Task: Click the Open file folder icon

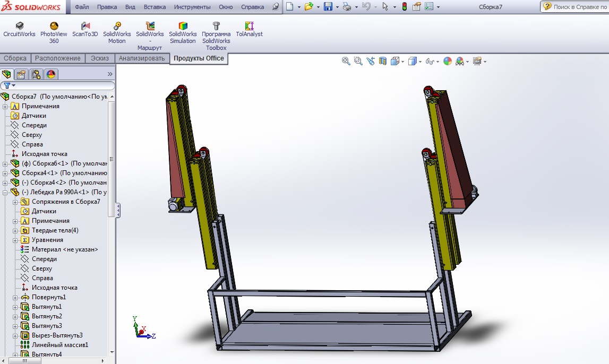Action: tap(309, 6)
